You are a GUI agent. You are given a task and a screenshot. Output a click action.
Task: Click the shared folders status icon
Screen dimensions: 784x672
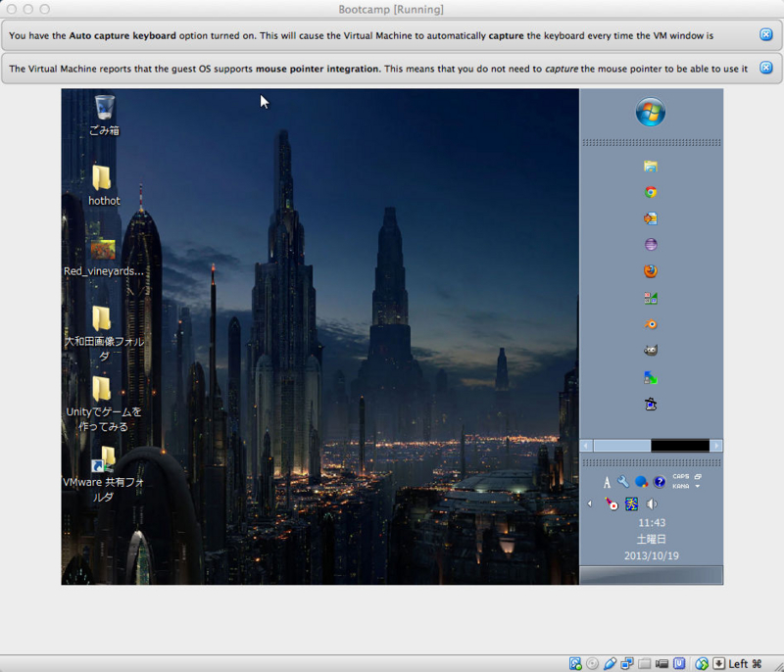[x=644, y=663]
